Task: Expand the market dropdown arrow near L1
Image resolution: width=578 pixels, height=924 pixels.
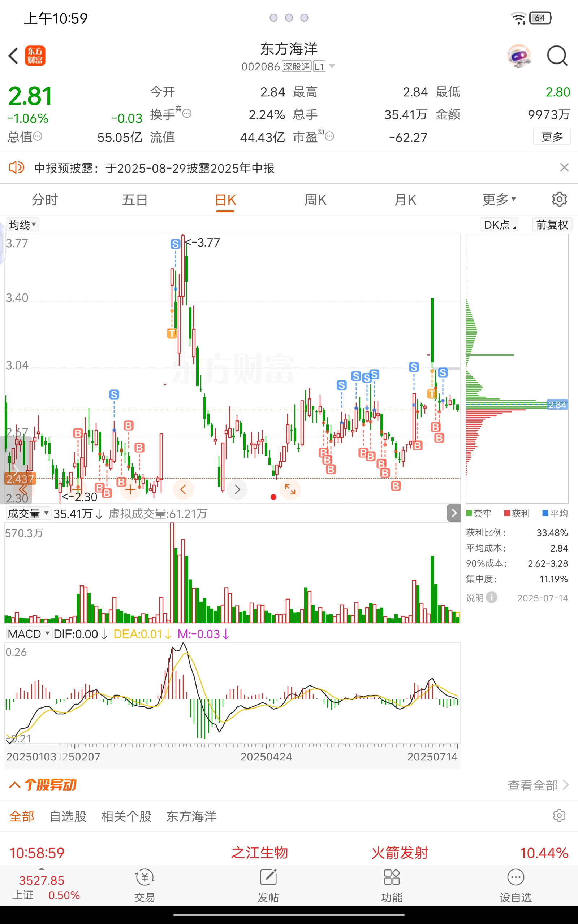Action: [332, 66]
